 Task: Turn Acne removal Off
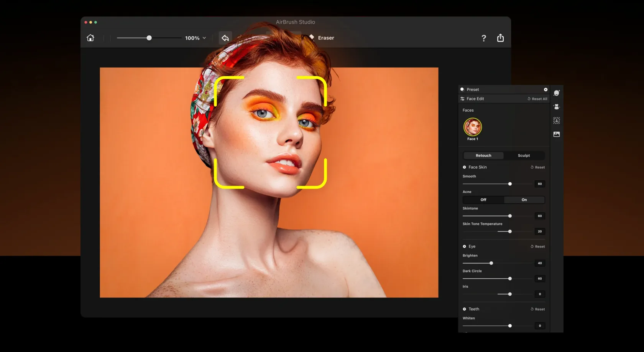(483, 200)
